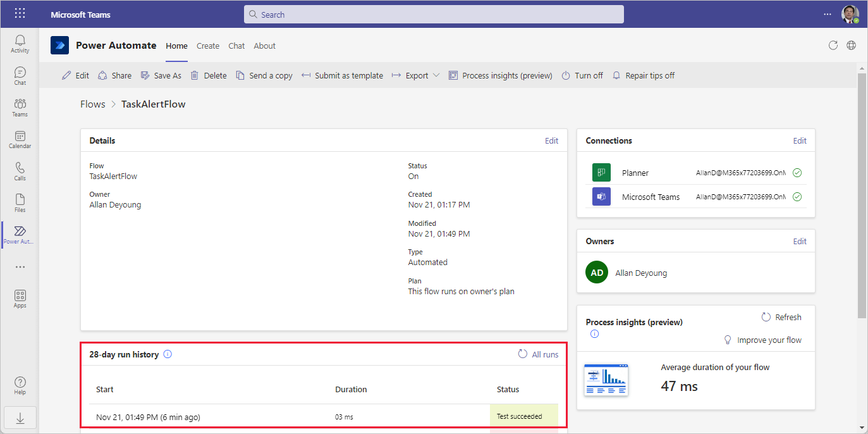Screen dimensions: 868x434
Task: Click the download icon at sidebar bottom
Action: pos(20,418)
